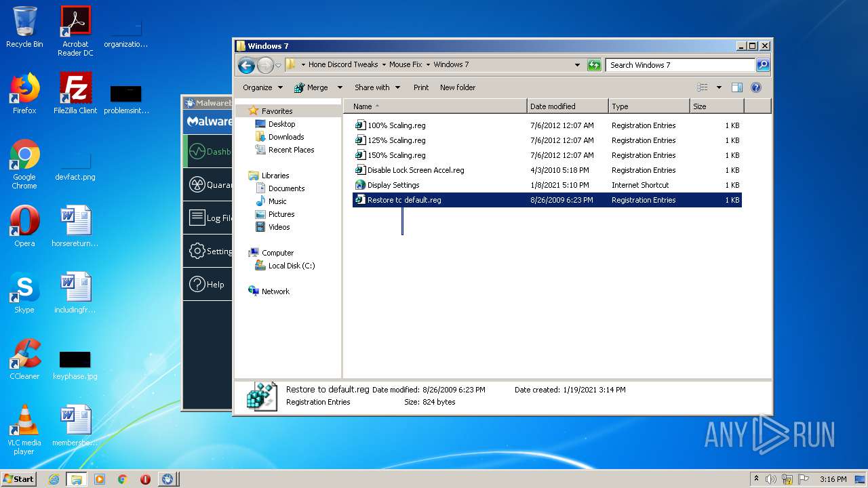Click volume speaker tray icon
The image size is (868, 488).
click(x=771, y=479)
